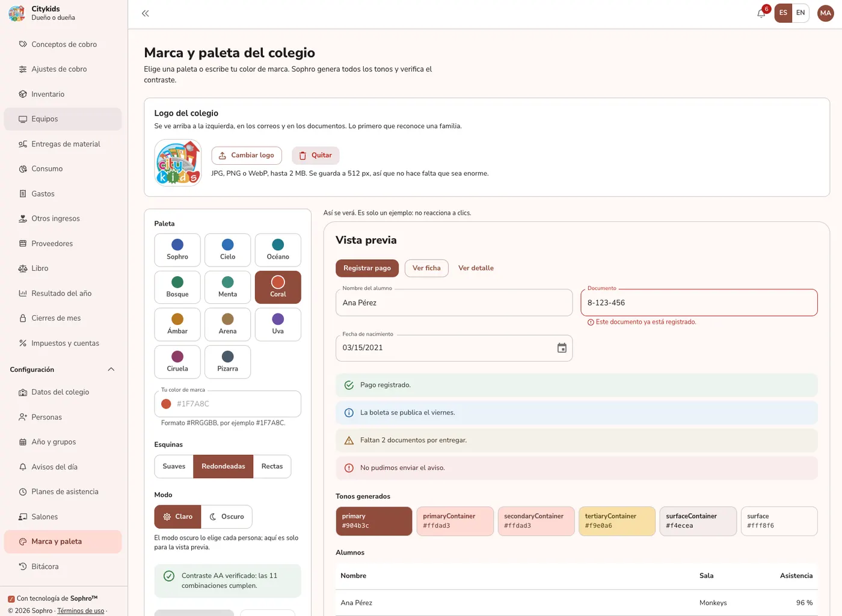Select Claro mode
Viewport: 842px width, 616px height.
click(x=177, y=517)
